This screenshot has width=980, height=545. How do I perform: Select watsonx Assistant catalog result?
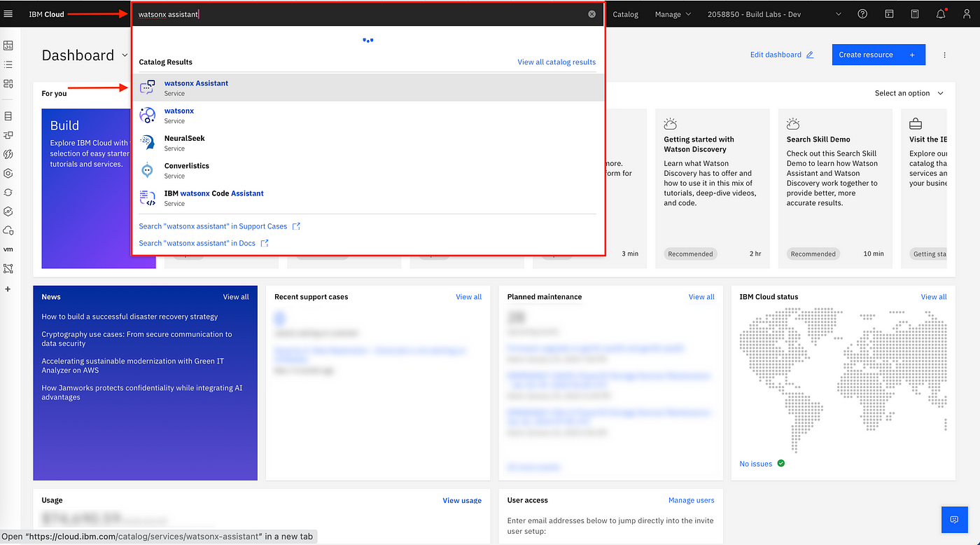(x=368, y=88)
